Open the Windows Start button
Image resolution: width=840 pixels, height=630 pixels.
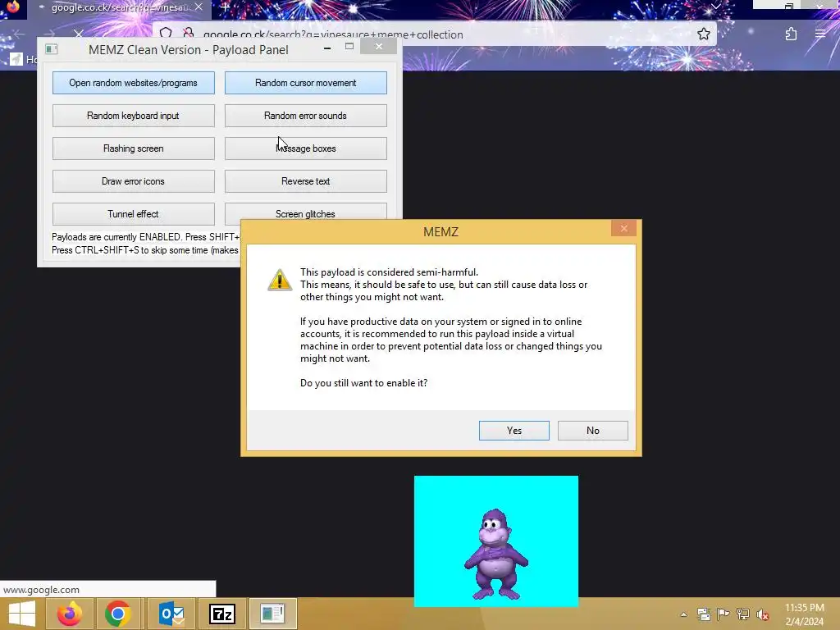22,614
